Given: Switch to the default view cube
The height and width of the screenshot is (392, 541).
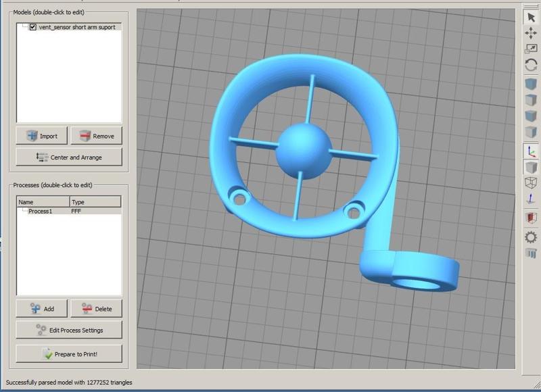Looking at the screenshot, I should 531,84.
